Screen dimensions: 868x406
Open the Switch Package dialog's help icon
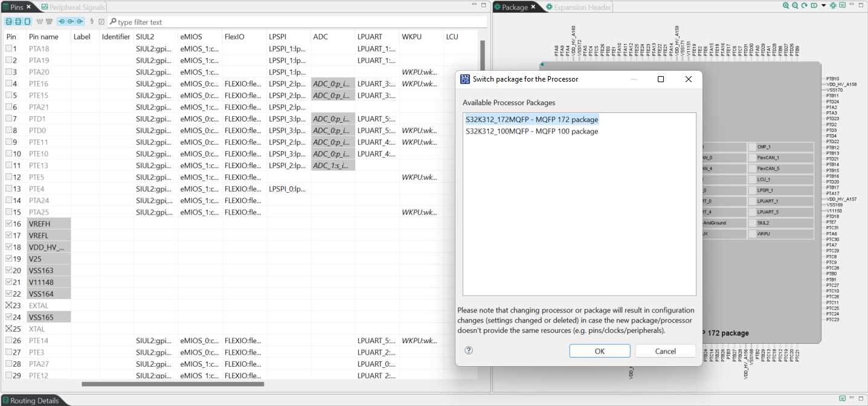(x=468, y=350)
